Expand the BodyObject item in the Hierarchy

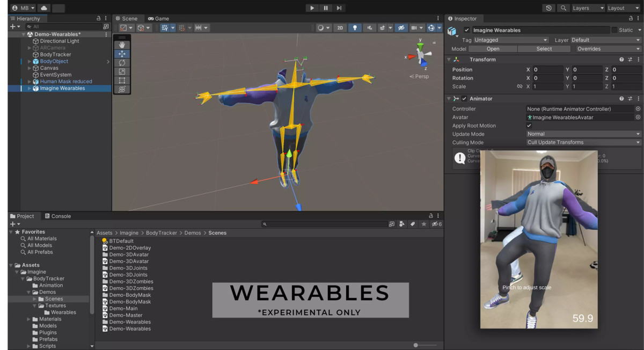point(28,61)
